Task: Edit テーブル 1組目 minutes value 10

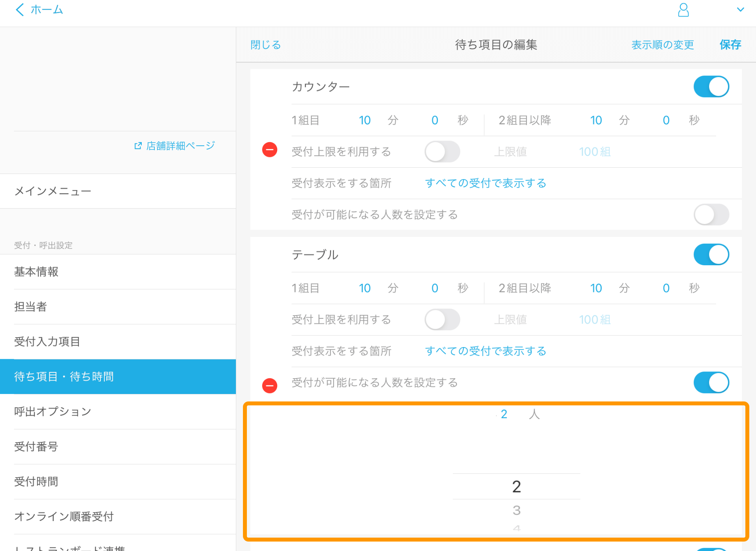Action: [x=365, y=288]
